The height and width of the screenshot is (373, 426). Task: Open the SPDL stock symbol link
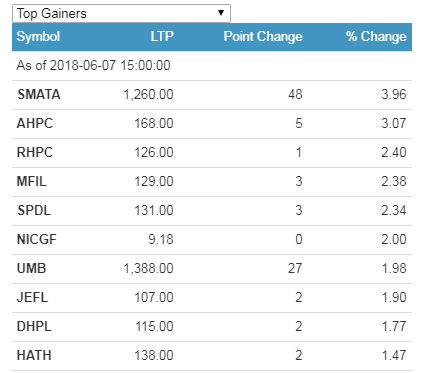34,210
